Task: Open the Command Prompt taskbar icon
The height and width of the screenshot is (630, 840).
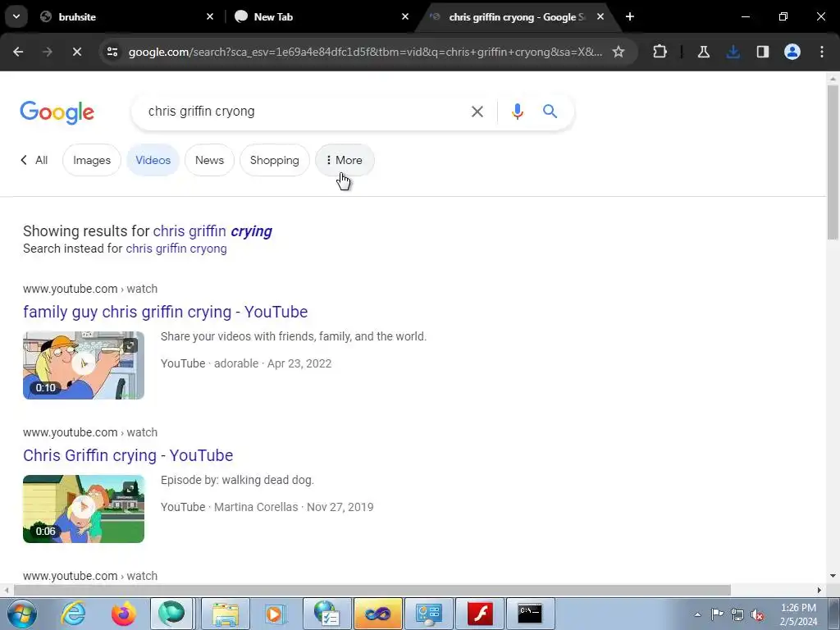Action: (530, 614)
